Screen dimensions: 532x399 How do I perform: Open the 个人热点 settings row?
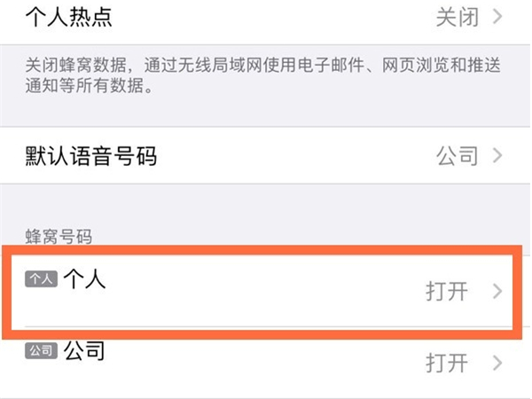264,19
